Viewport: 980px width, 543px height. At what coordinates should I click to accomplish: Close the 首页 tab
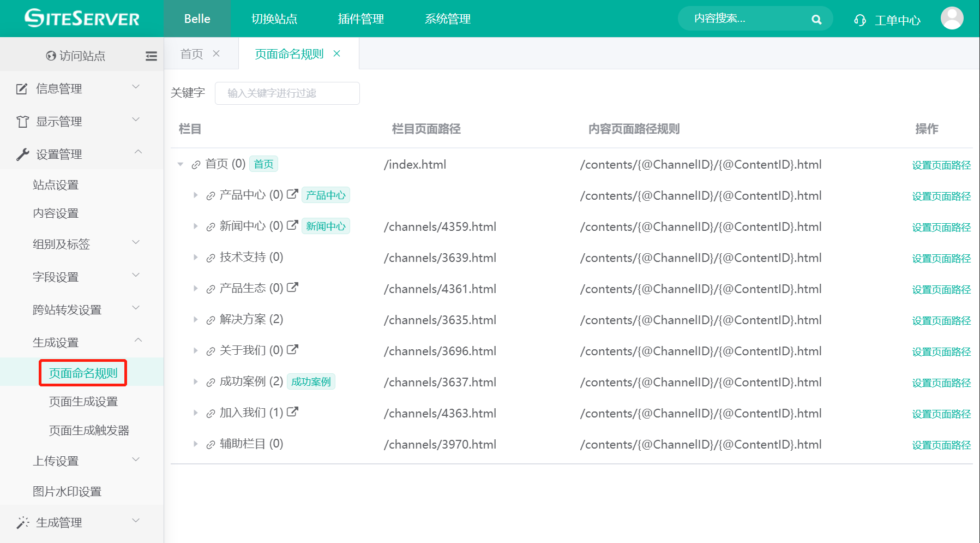(217, 53)
